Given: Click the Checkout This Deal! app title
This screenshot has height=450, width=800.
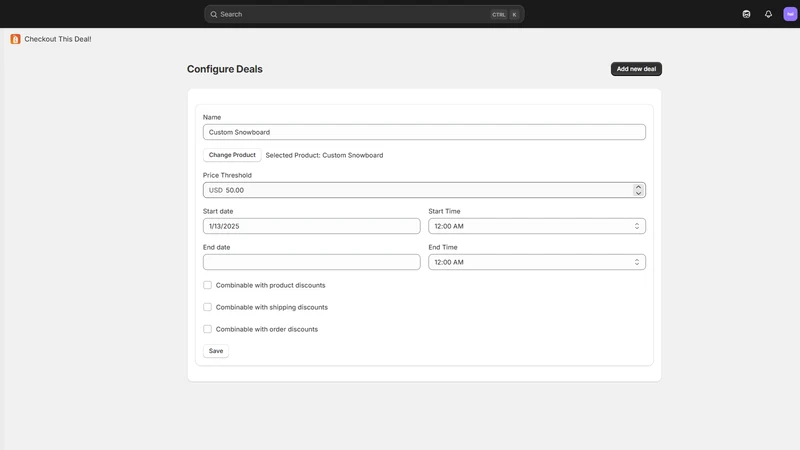Looking at the screenshot, I should tap(58, 39).
